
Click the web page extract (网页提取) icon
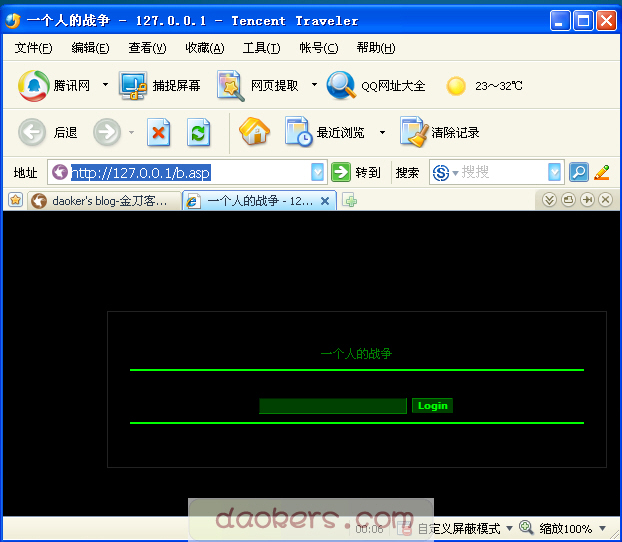230,85
